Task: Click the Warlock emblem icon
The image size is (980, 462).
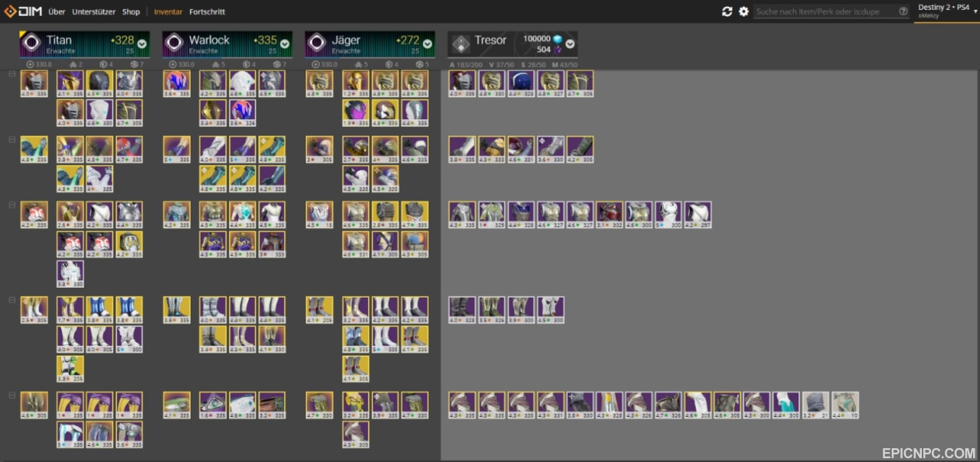Action: [x=175, y=44]
